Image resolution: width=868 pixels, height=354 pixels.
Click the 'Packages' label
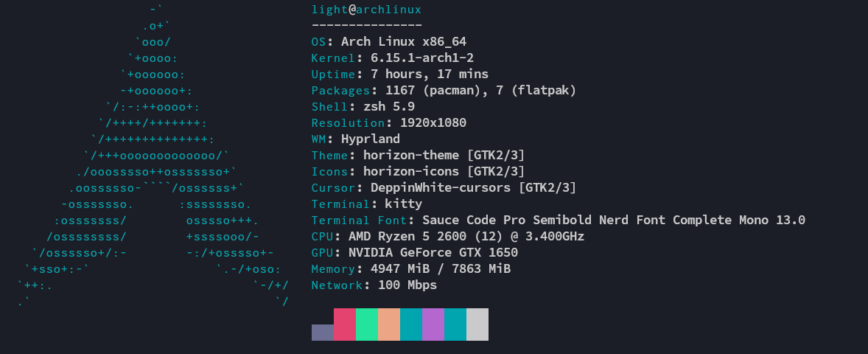341,90
